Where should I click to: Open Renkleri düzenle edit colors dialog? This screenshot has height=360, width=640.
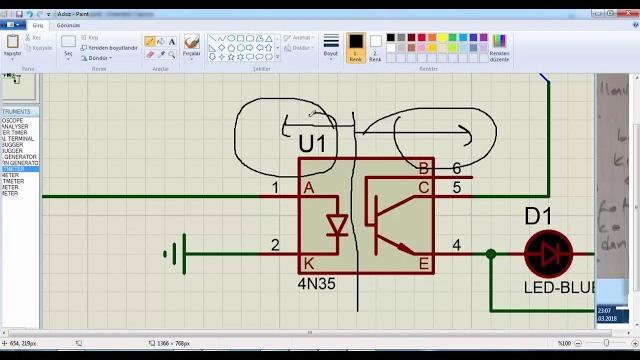pos(499,48)
